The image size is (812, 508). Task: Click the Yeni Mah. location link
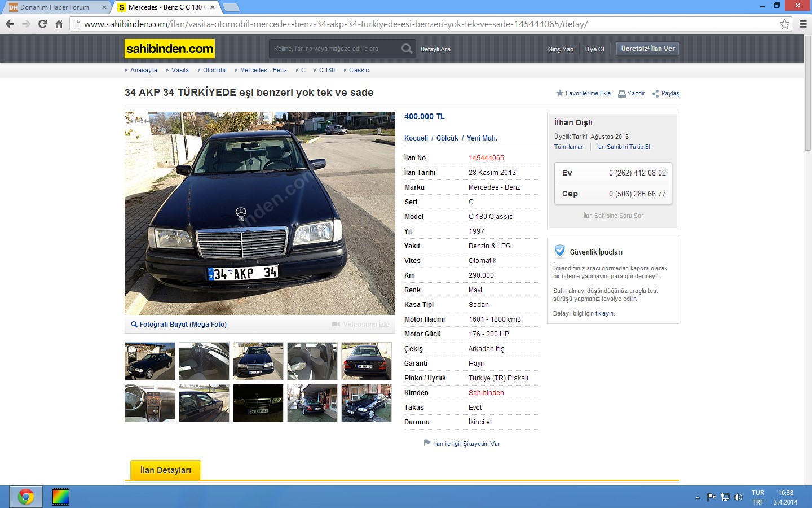point(482,138)
